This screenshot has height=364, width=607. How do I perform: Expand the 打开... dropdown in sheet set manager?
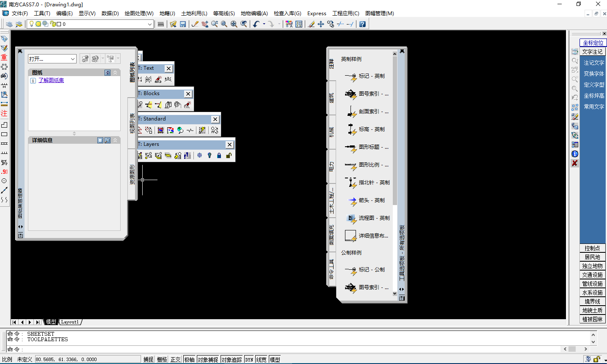coord(73,59)
